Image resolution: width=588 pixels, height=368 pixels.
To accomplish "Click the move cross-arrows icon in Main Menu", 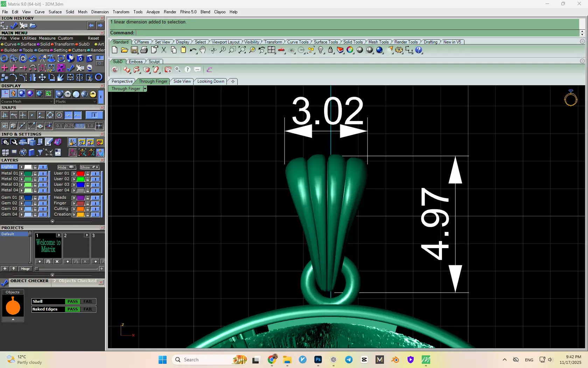I will coord(42,77).
